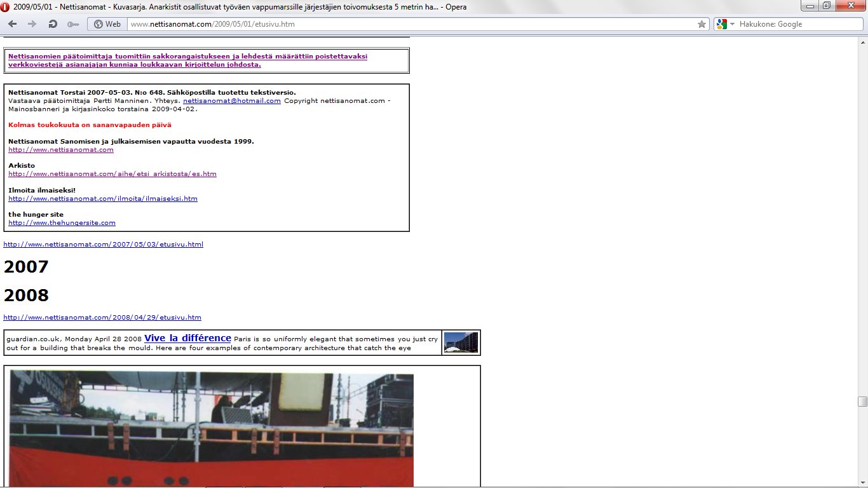Open the 2008/04/29 etusivu.htm link

click(x=102, y=318)
